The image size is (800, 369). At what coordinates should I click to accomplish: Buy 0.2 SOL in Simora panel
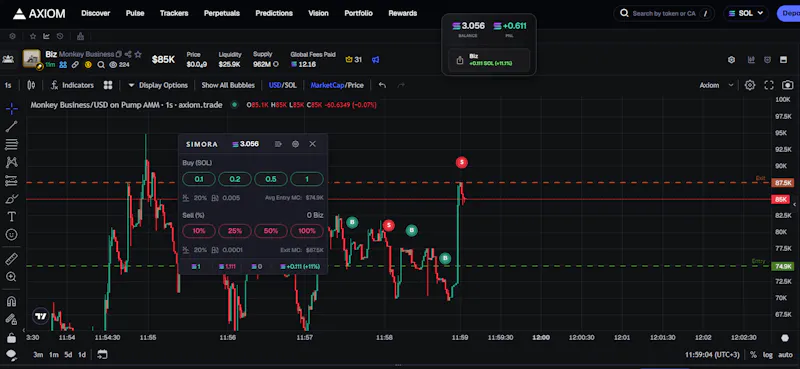pyautogui.click(x=235, y=179)
